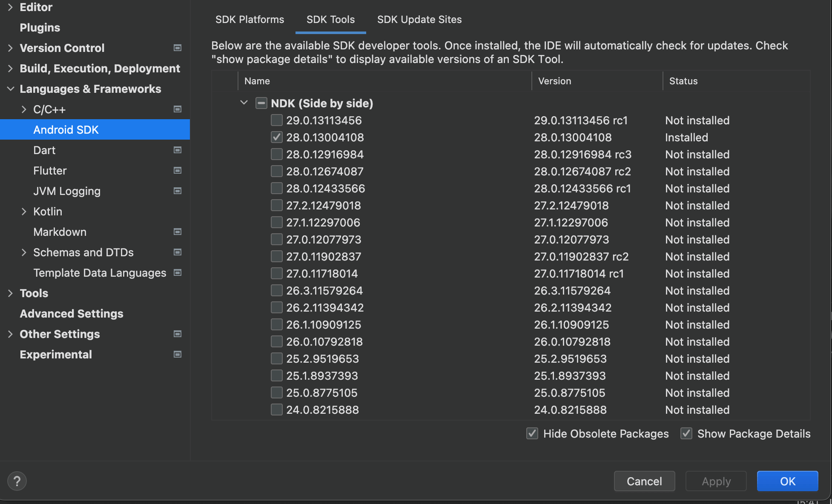Click version cell 27.0.11902837 rc2
832x504 pixels.
pos(581,257)
